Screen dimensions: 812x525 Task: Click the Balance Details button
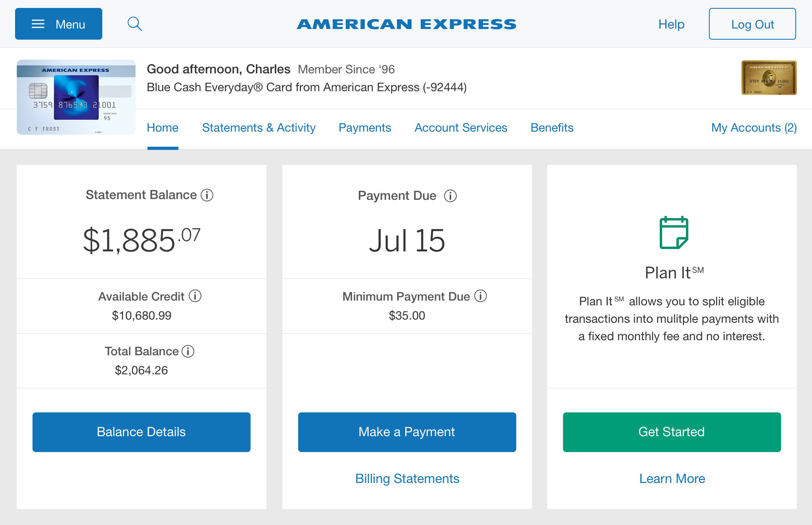142,432
